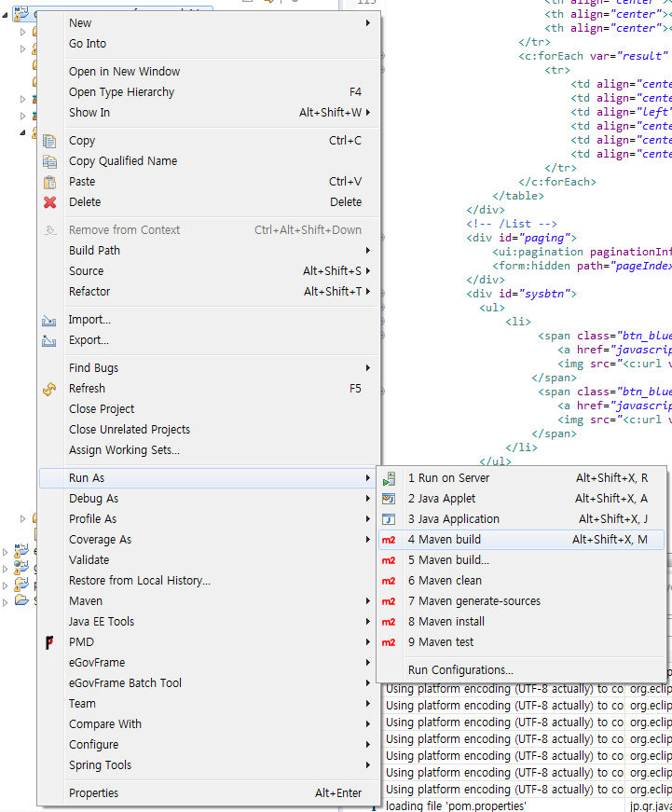Click the m2 icon beside Maven generate-sources
The image size is (672, 812).
389,601
